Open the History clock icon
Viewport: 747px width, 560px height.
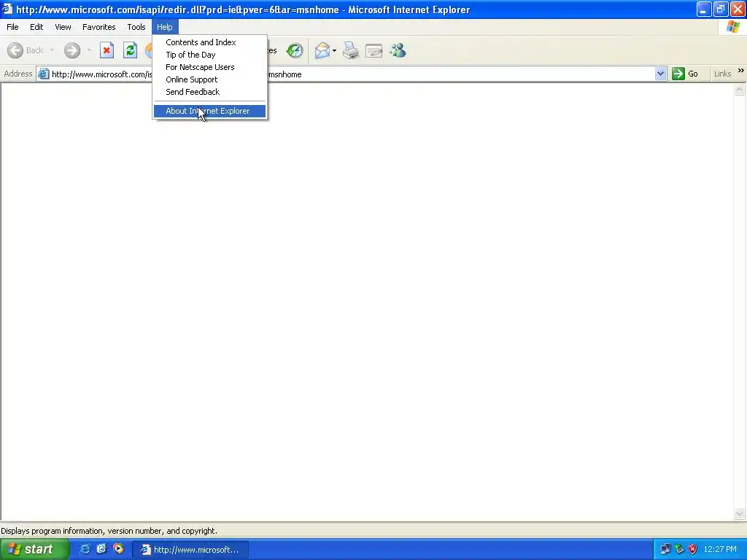click(295, 50)
